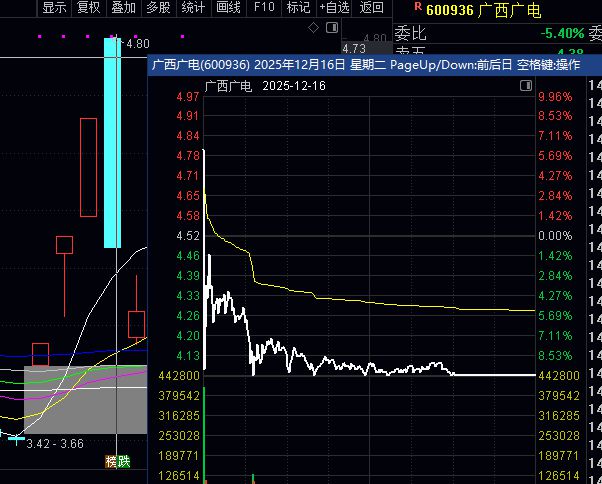Click 返回 to go back
This screenshot has width=602, height=484.
(x=371, y=7)
